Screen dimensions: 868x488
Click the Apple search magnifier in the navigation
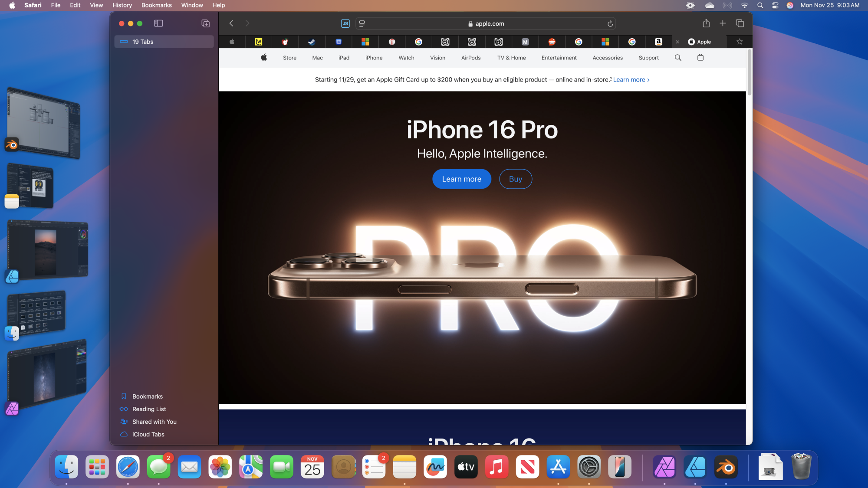point(677,57)
